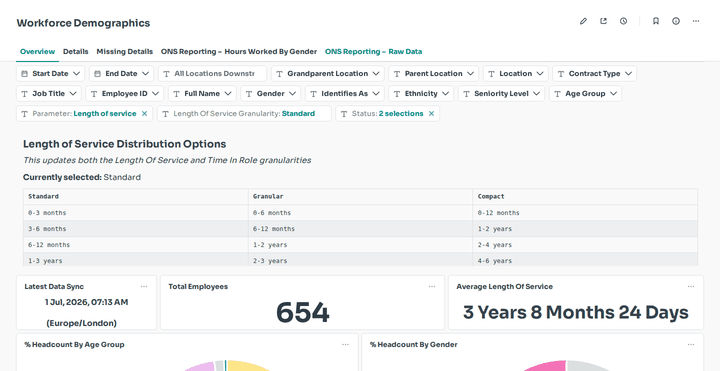Expand the Full Name filter

pos(202,94)
